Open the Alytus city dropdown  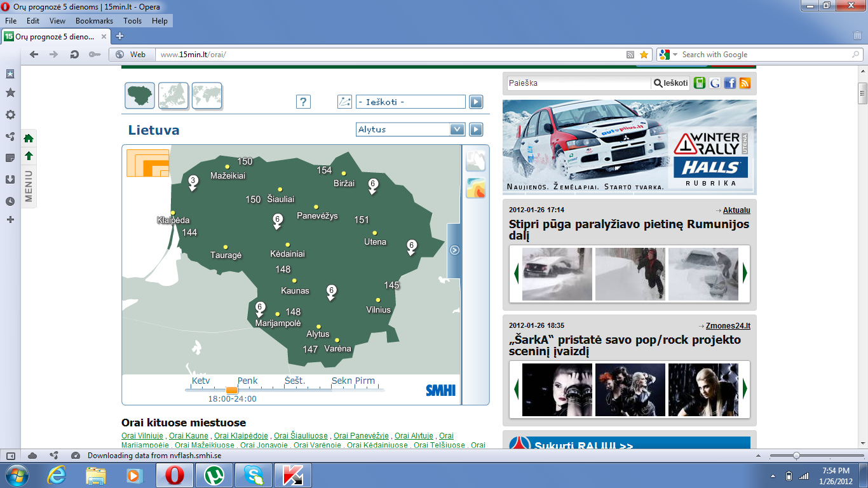(x=410, y=130)
